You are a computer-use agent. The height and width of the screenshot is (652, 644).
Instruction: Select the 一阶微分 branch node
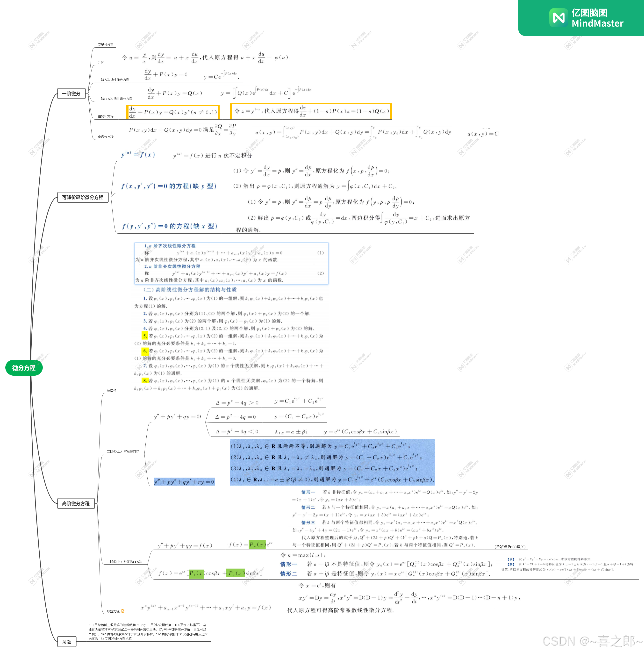[71, 93]
